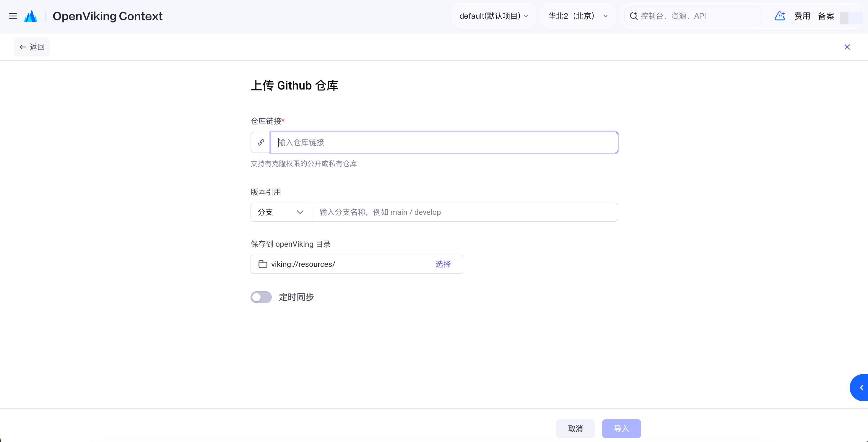Click the 保存到 openViking 目录 label
Viewport: 868px width, 442px height.
pos(290,244)
